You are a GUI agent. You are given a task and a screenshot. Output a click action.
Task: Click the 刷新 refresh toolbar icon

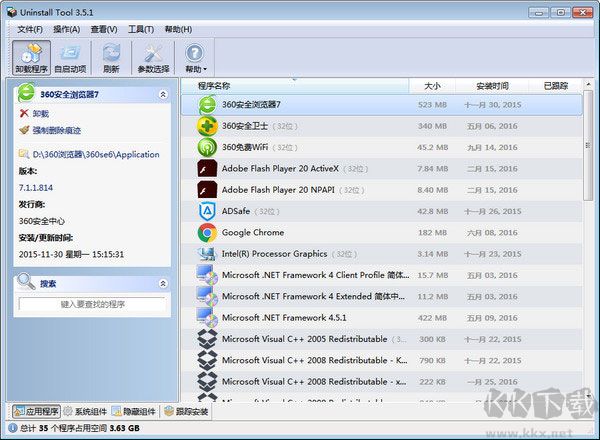(x=111, y=58)
